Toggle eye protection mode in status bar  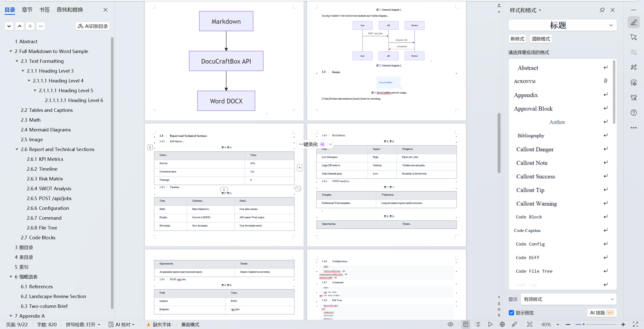tap(450, 324)
